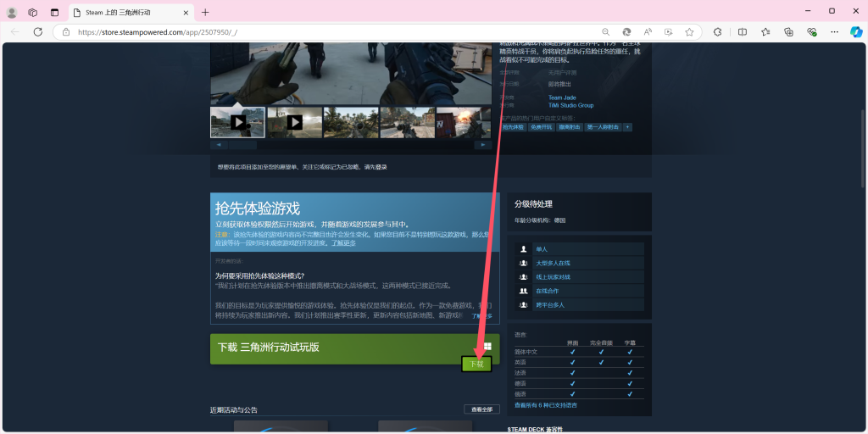
Task: Select the explosion screenshot thumbnail
Action: (x=464, y=122)
